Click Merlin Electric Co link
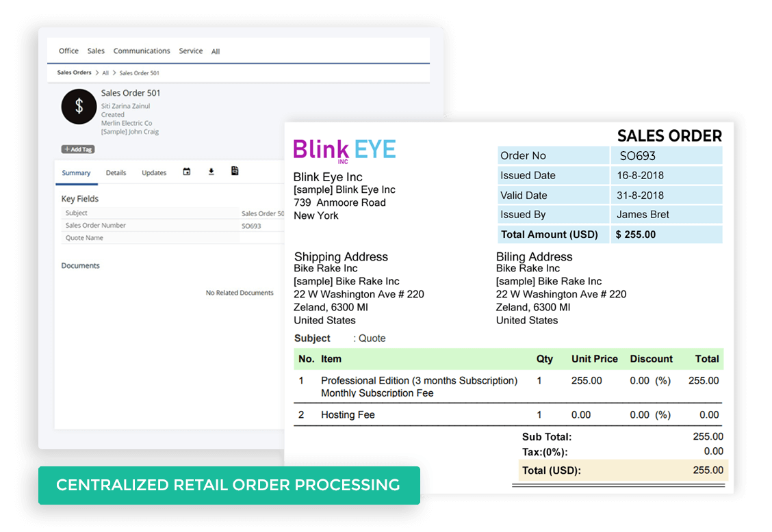The width and height of the screenshot is (772, 532). [x=127, y=123]
